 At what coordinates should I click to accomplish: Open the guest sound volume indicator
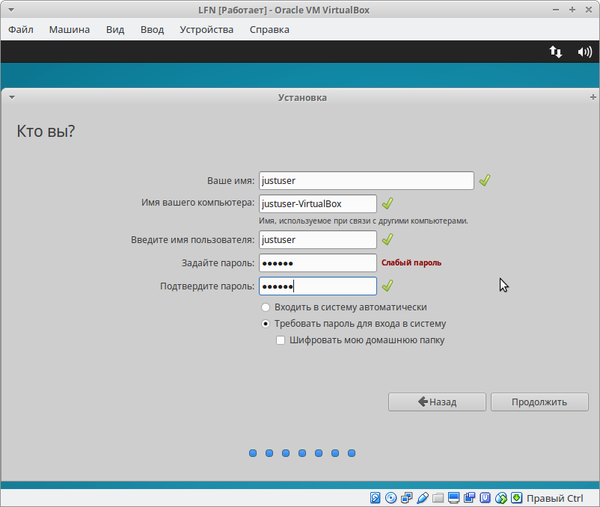(x=584, y=52)
